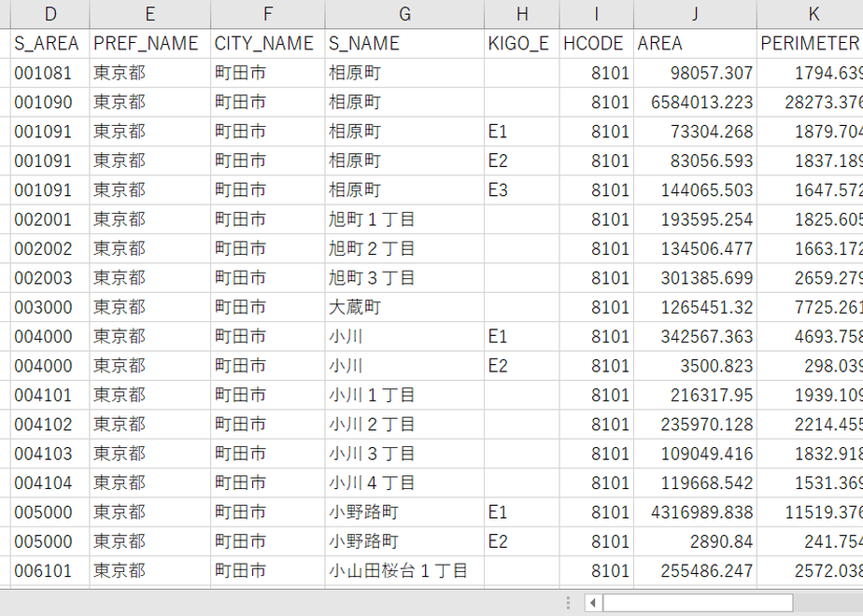The height and width of the screenshot is (616, 863).
Task: Click AREA value 255486.247
Action: click(695, 571)
